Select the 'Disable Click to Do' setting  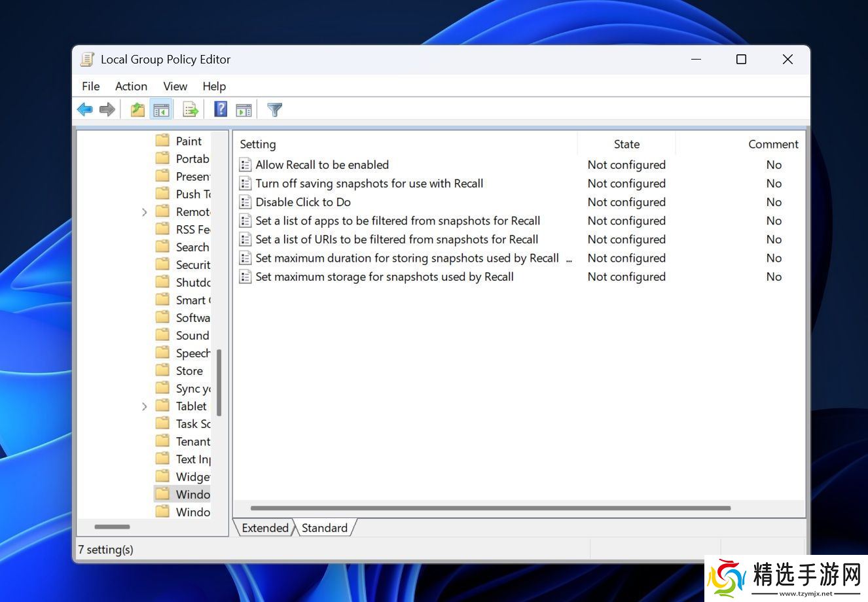click(303, 202)
